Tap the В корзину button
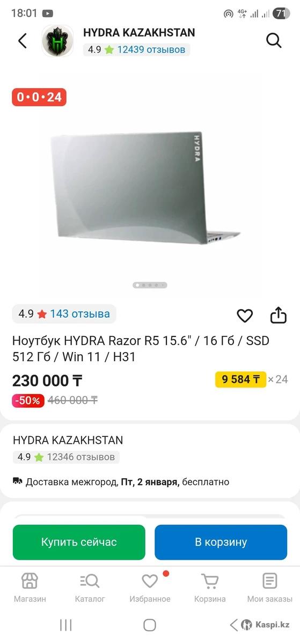This screenshot has height=644, width=300. click(x=221, y=542)
